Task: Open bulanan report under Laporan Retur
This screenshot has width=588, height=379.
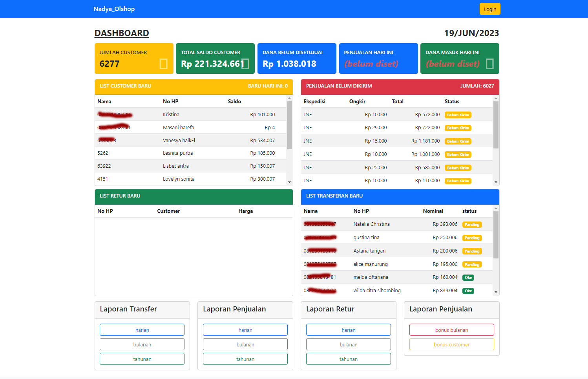Action: coord(348,344)
